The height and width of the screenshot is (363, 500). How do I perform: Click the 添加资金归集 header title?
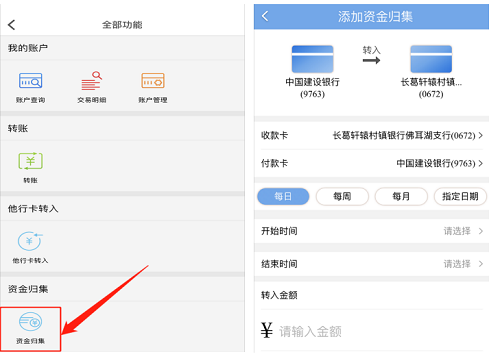pyautogui.click(x=375, y=16)
